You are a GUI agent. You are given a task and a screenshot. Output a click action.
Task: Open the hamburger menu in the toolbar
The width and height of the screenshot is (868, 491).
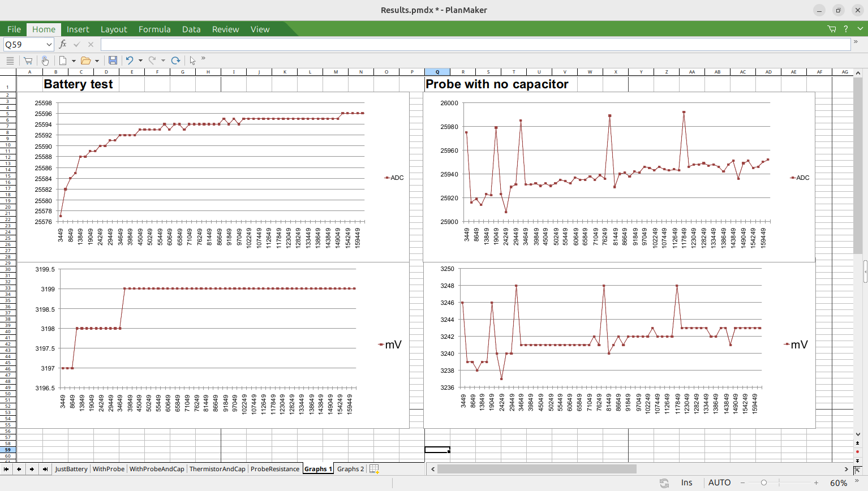coord(10,61)
